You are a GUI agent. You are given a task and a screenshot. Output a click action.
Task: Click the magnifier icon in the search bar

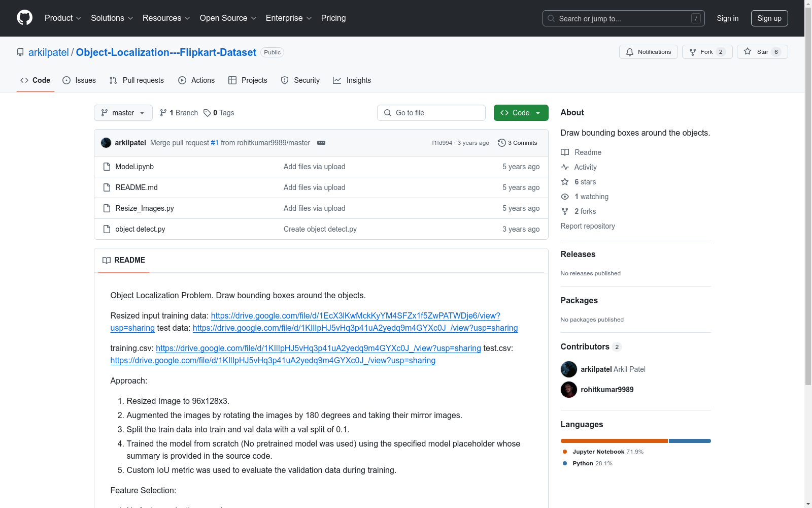(551, 18)
